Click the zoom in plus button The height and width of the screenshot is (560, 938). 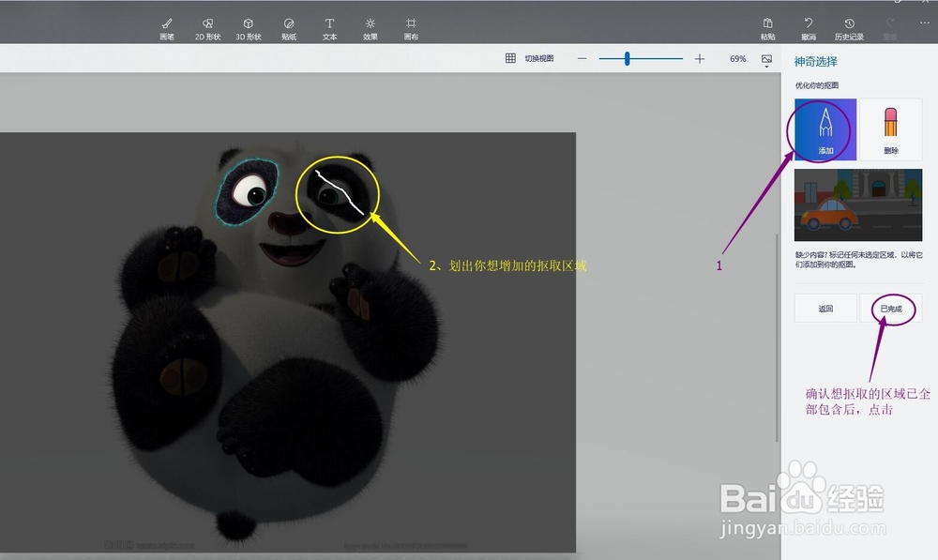[x=700, y=59]
